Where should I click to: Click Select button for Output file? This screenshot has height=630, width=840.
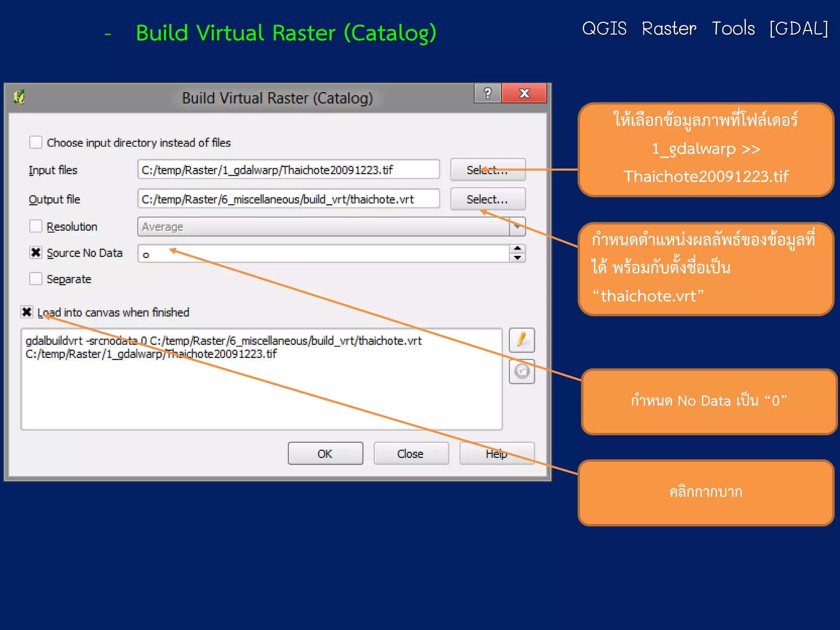488,199
